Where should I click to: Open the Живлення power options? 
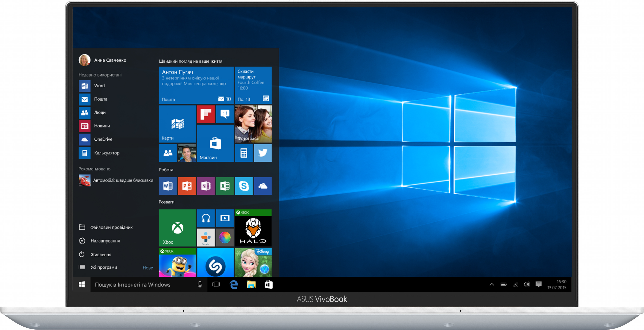pos(101,254)
